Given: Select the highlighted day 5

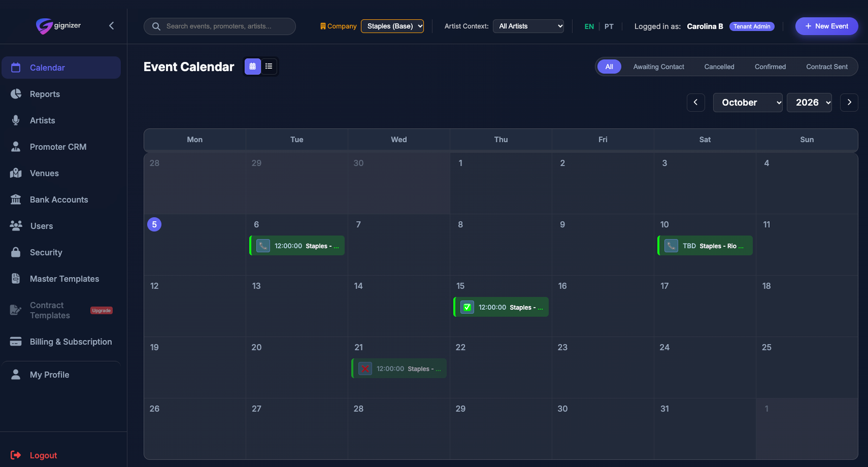Looking at the screenshot, I should 155,225.
